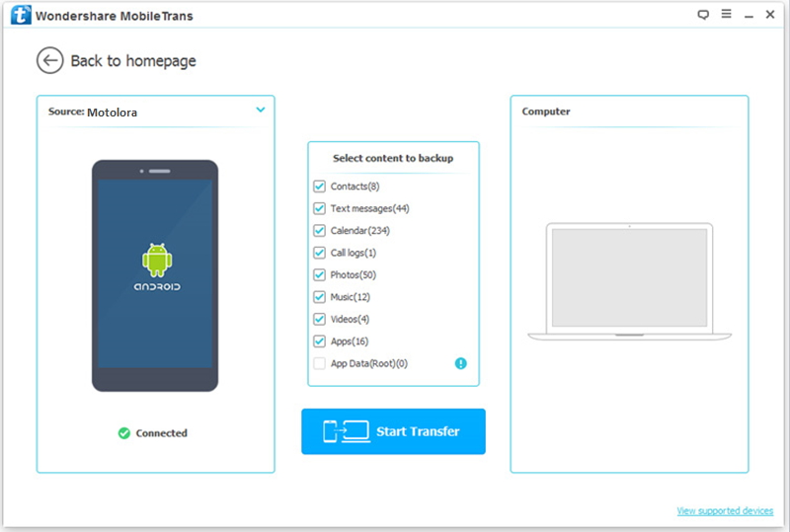Uncheck the Videos(4) checkbox
790x532 pixels.
(x=319, y=320)
